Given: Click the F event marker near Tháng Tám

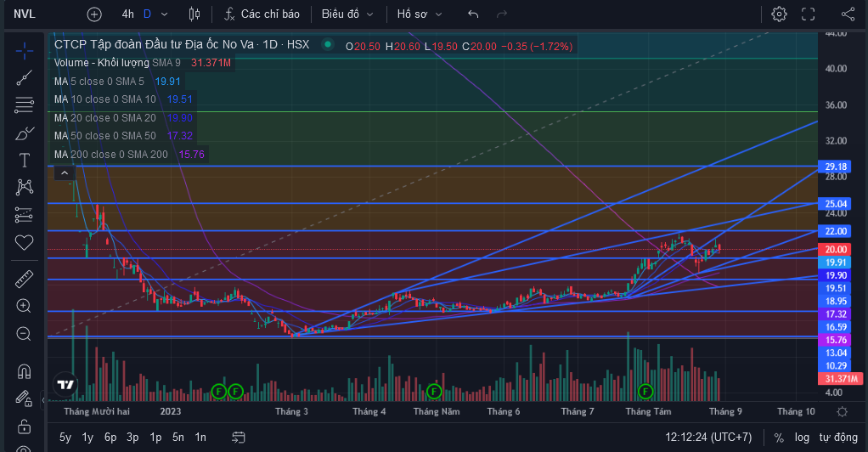Looking at the screenshot, I should coord(645,392).
